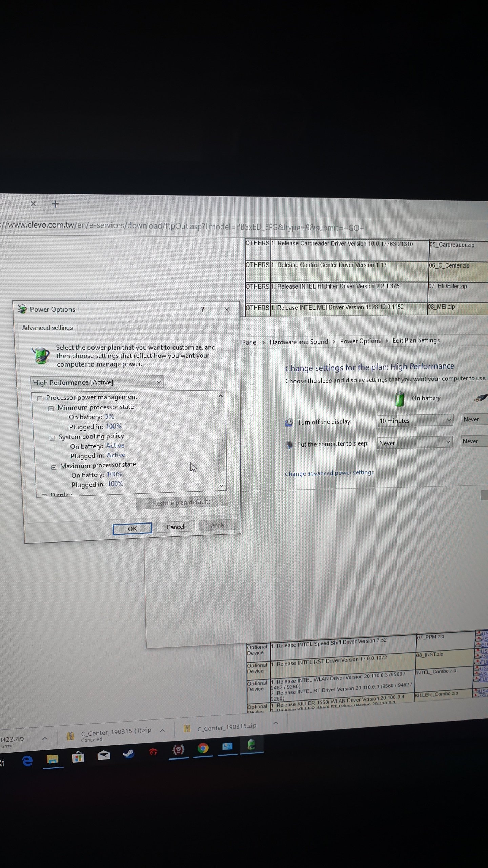Open the on-battery sleep Never dropdown
This screenshot has width=488, height=868.
[415, 442]
